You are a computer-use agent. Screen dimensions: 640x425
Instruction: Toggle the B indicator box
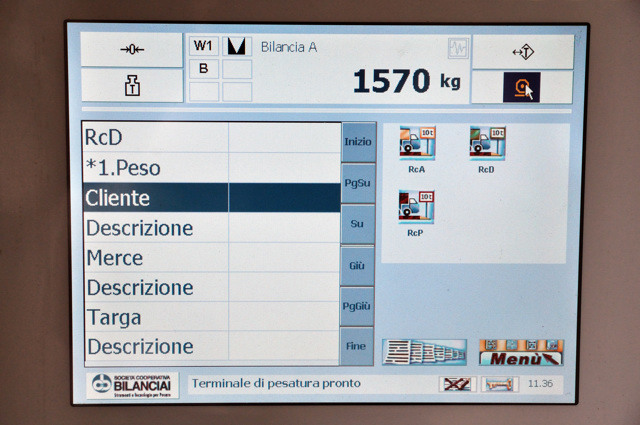coord(204,69)
